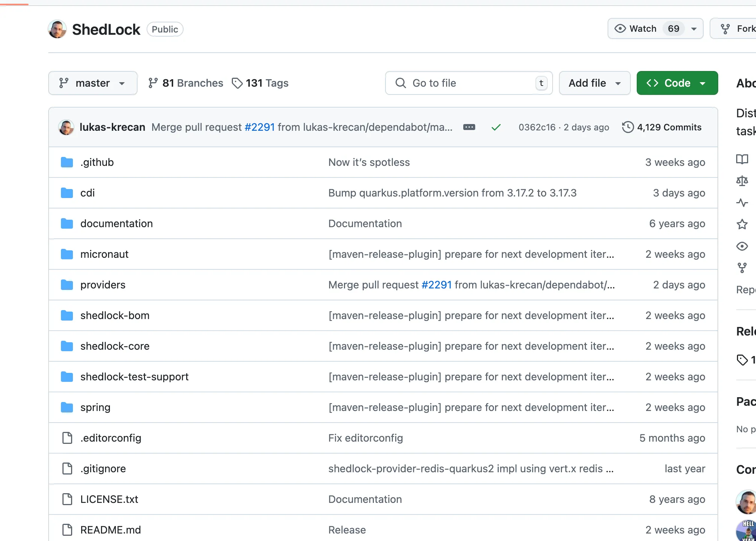Screen dimensions: 756x541
Task: Click the shedlock-bom folder icon
Action: click(x=67, y=315)
